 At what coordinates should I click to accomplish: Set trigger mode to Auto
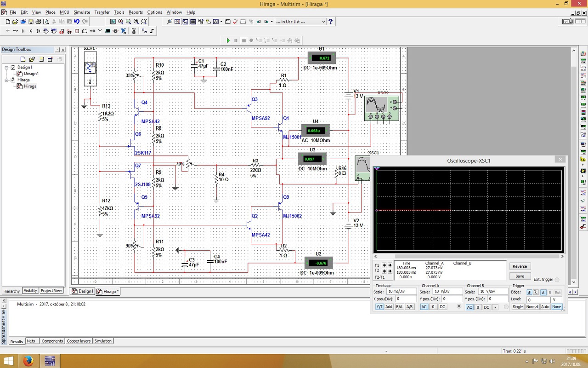(x=545, y=307)
